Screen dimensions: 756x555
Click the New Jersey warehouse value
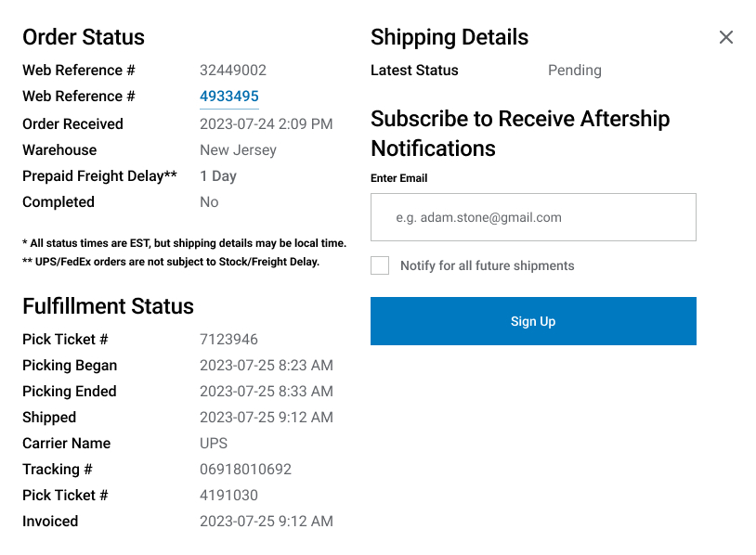click(238, 150)
